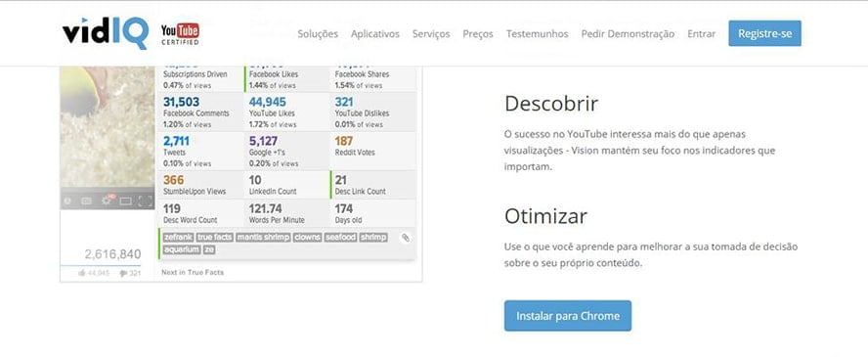Open the Preços page
The image size is (868, 357).
[478, 34]
